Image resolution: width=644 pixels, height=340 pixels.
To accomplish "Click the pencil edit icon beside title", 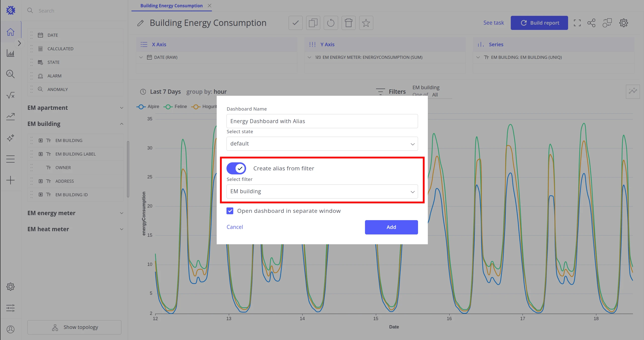I will click(x=141, y=23).
